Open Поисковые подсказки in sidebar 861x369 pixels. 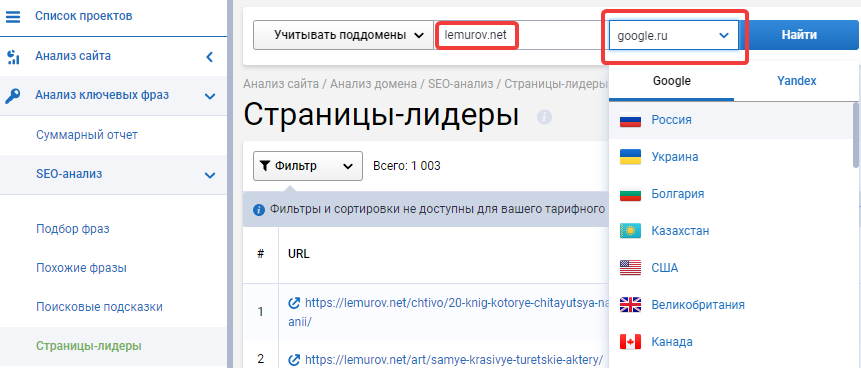pyautogui.click(x=99, y=307)
